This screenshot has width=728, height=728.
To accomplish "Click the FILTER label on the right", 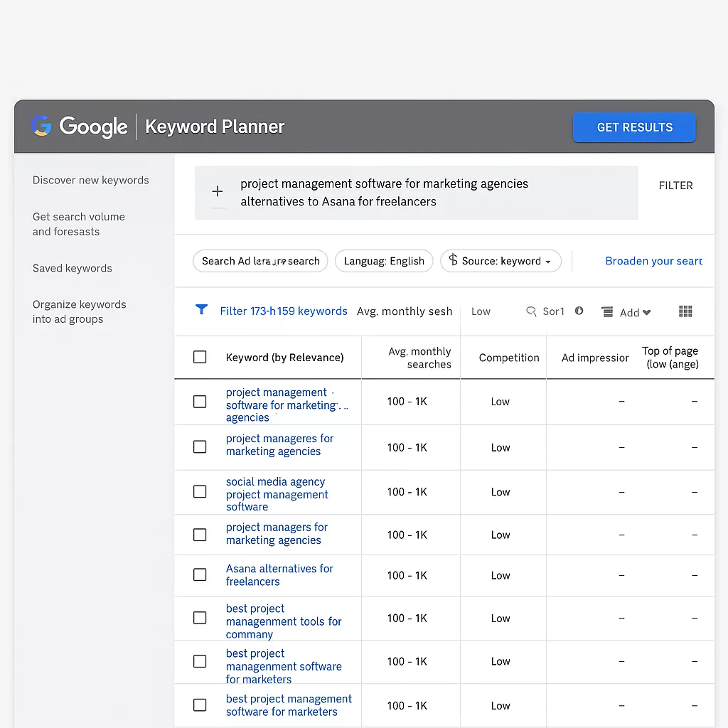I will point(675,185).
